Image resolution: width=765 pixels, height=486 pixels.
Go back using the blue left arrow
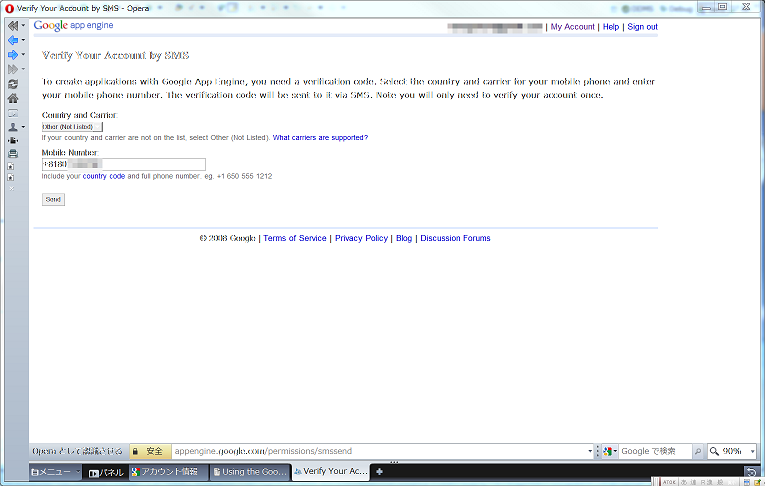(13, 40)
